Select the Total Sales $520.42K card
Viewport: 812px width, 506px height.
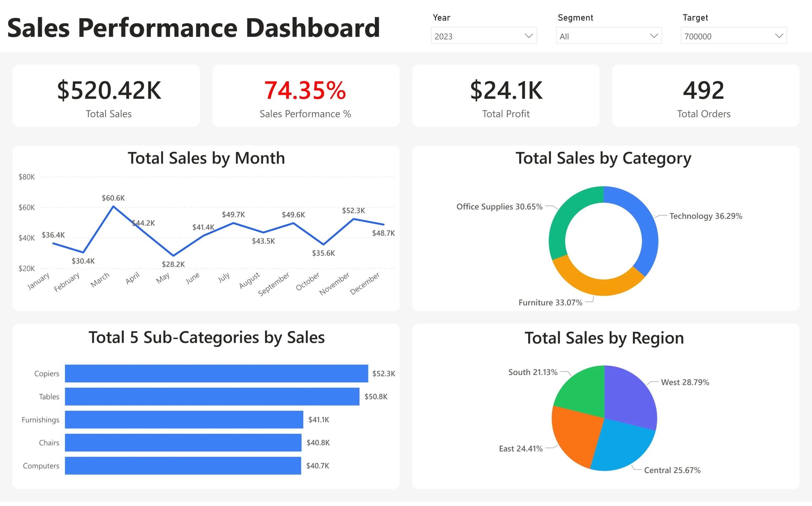pyautogui.click(x=106, y=96)
